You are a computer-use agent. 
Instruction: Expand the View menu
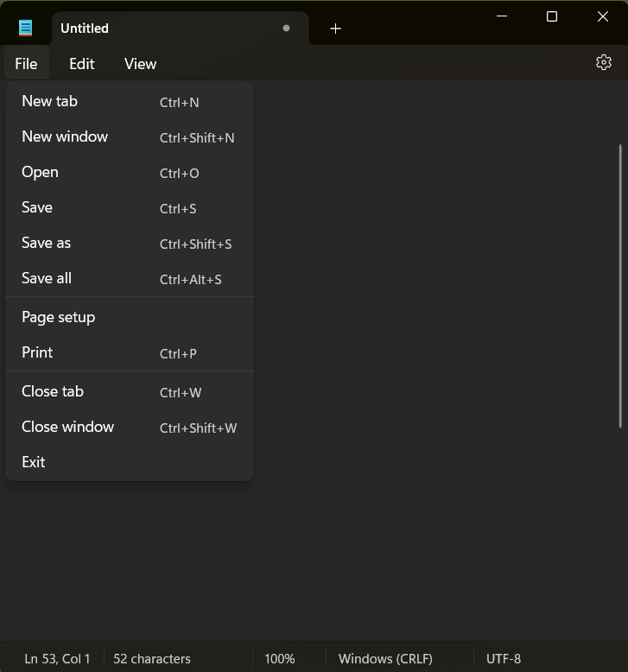pyautogui.click(x=140, y=64)
